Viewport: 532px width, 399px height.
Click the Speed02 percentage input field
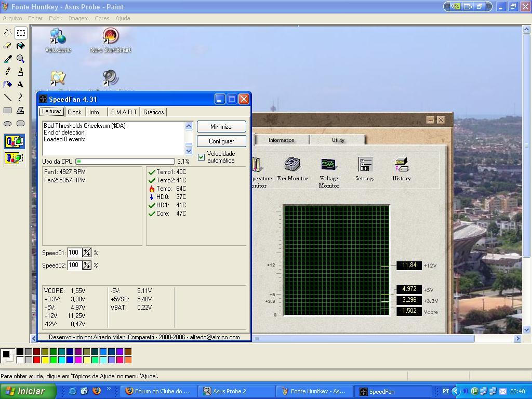click(x=75, y=265)
